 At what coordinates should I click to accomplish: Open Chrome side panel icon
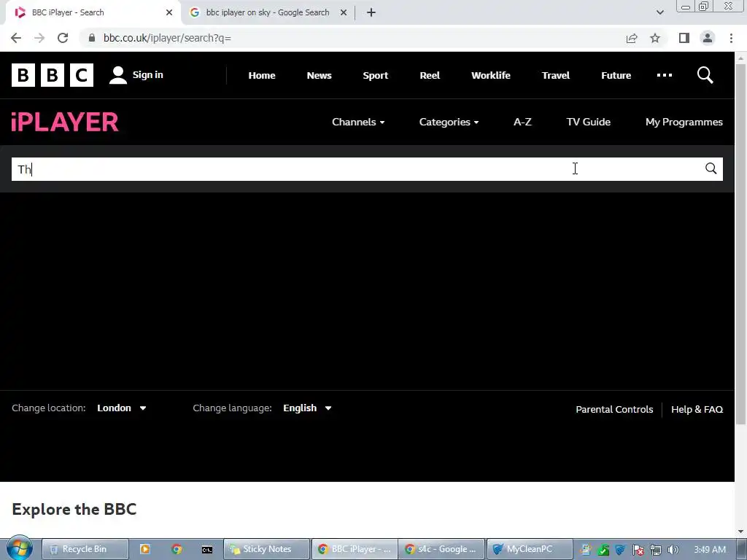pos(684,38)
